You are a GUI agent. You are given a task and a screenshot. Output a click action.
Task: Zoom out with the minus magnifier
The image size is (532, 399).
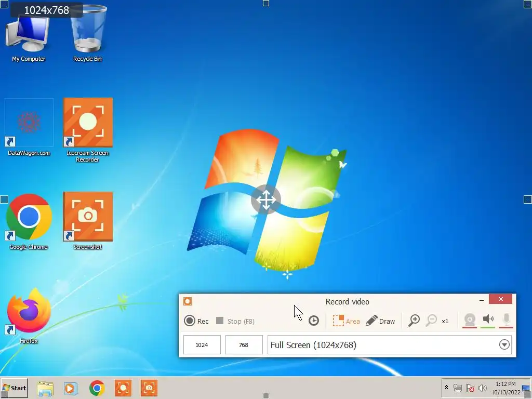431,320
